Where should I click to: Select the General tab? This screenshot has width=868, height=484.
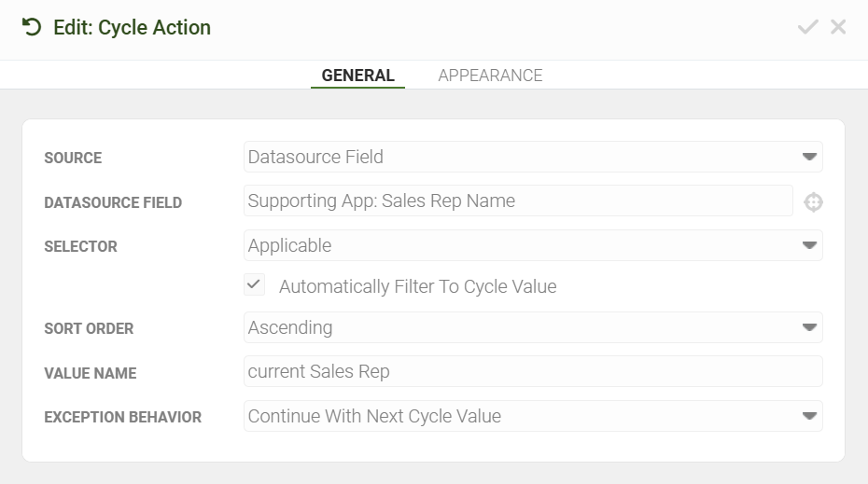click(357, 76)
